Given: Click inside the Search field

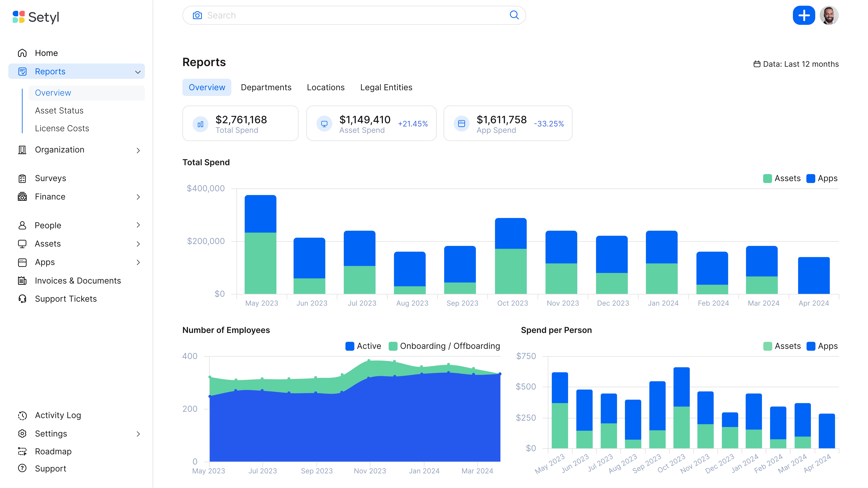Looking at the screenshot, I should 337,15.
